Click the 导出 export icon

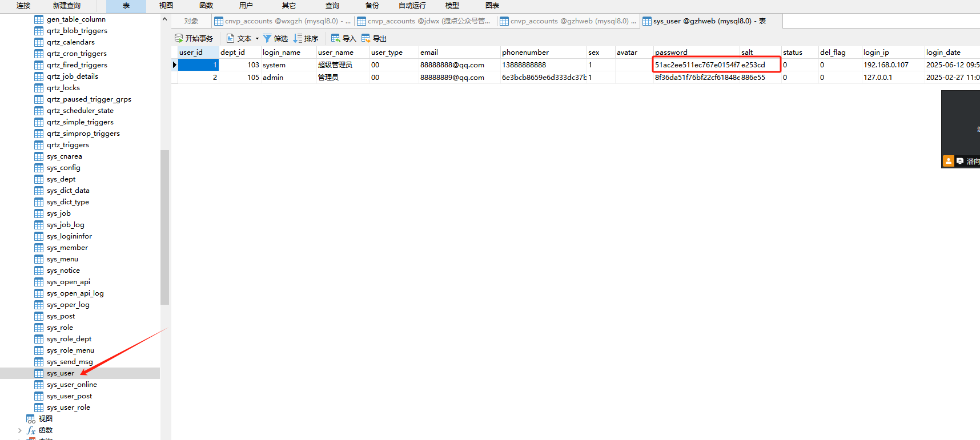click(366, 38)
